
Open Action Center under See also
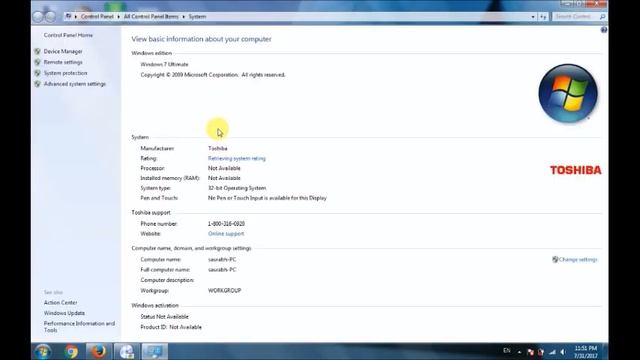point(60,302)
